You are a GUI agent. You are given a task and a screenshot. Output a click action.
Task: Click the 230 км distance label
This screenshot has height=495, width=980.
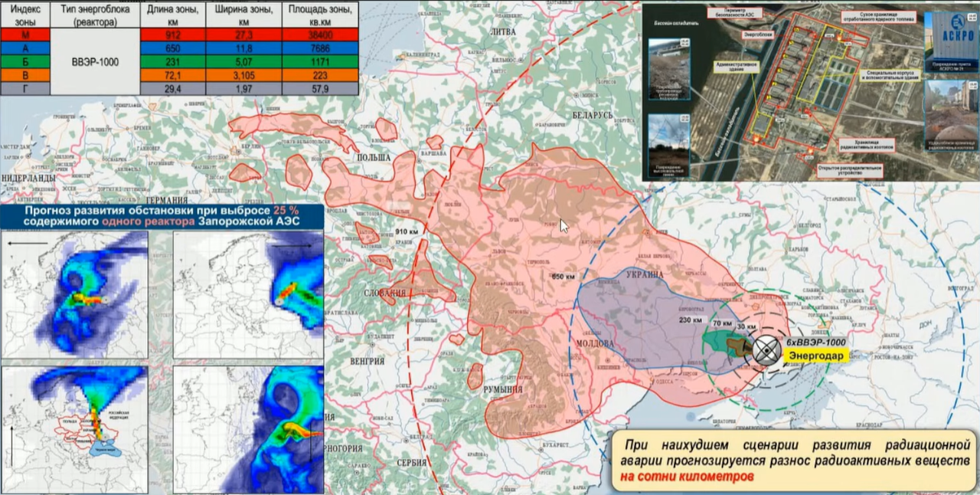pos(690,320)
